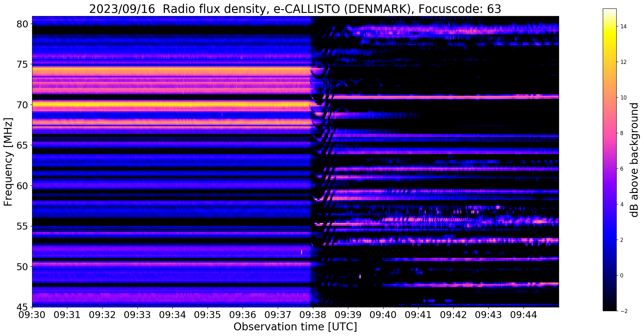Click the colorbar tick label 10
The width and height of the screenshot is (644, 336).
coord(623,98)
